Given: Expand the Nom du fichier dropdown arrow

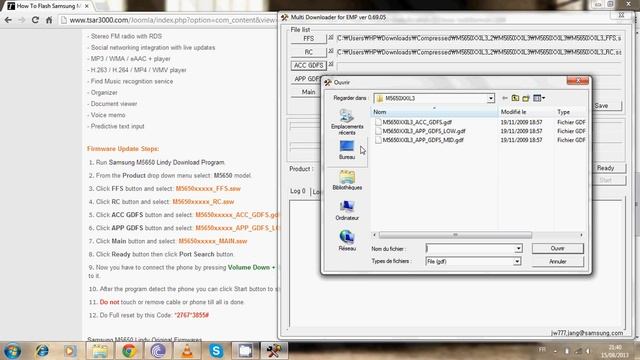Looking at the screenshot, I should click(x=518, y=249).
